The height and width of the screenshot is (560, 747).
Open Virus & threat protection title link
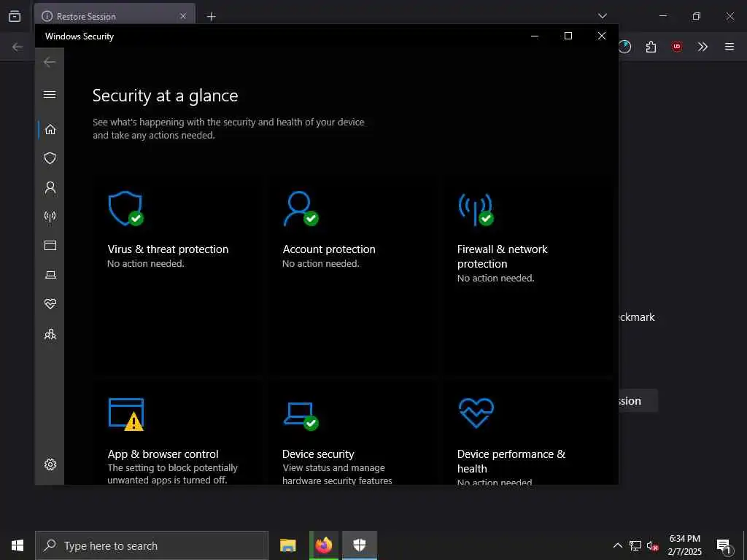tap(168, 249)
